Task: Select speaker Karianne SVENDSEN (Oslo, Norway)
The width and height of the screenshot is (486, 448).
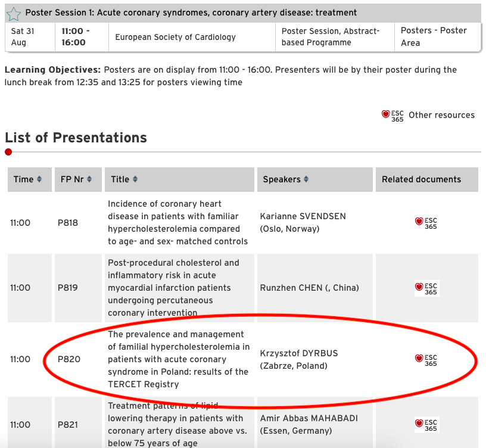Action: pos(303,223)
